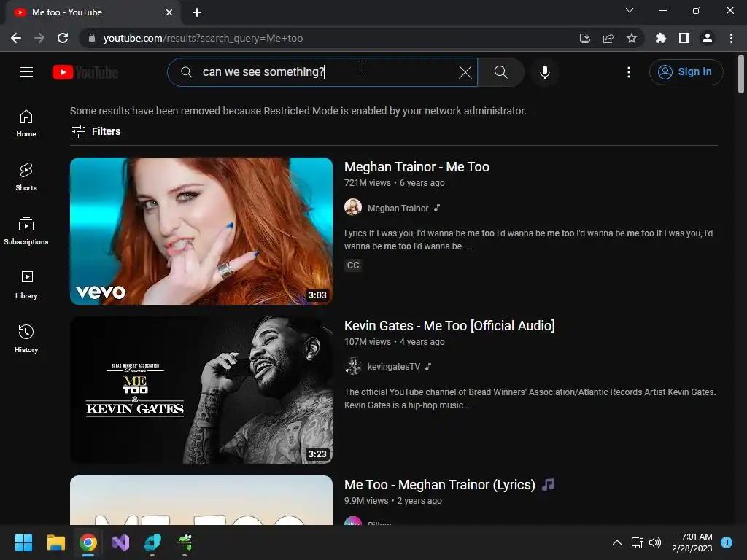This screenshot has width=747, height=560.
Task: Click the taskbar volume icon
Action: tap(656, 542)
